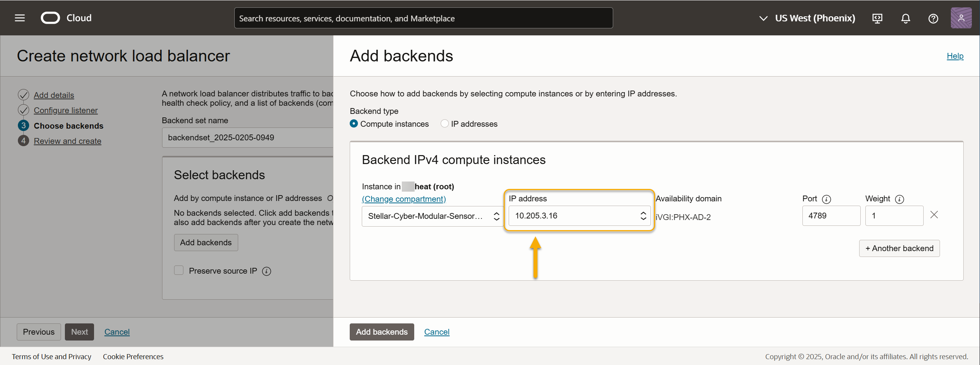Open the user profile avatar menu
Viewport: 980px width, 365px height.
961,18
